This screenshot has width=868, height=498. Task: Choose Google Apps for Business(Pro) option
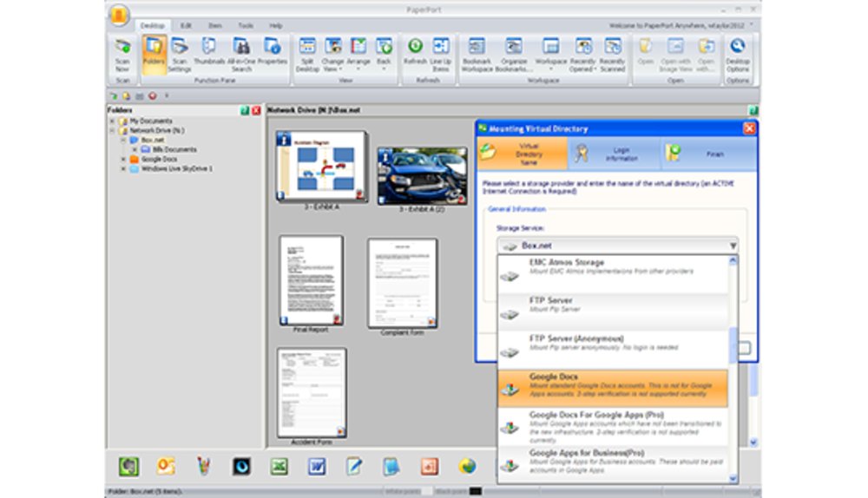coord(613,463)
